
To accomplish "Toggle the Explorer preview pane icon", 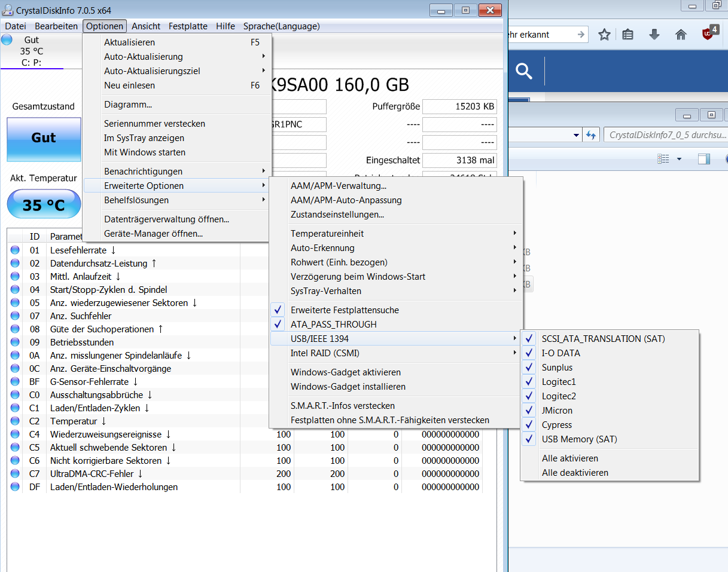I will 703,159.
